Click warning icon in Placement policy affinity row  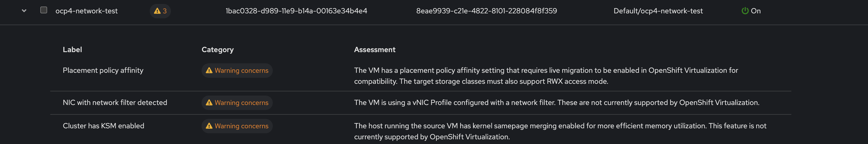point(209,70)
